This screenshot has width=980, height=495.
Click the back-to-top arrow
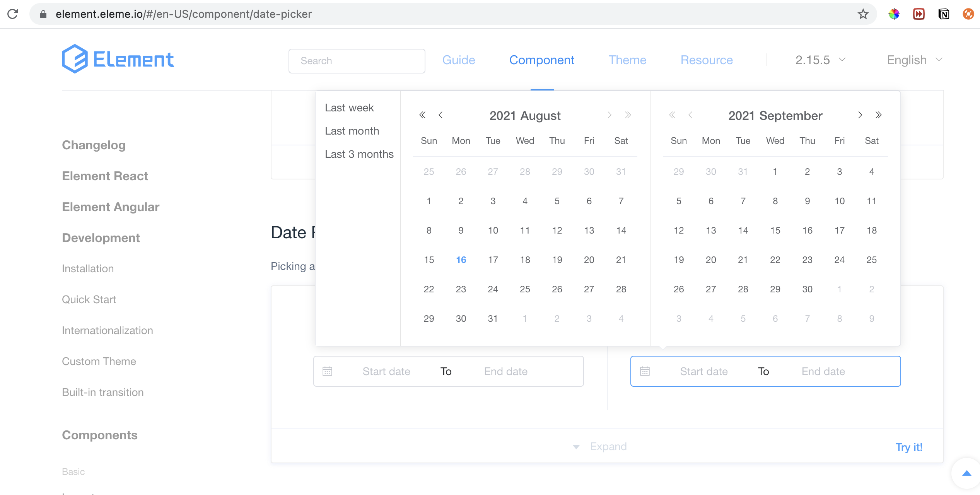click(966, 473)
